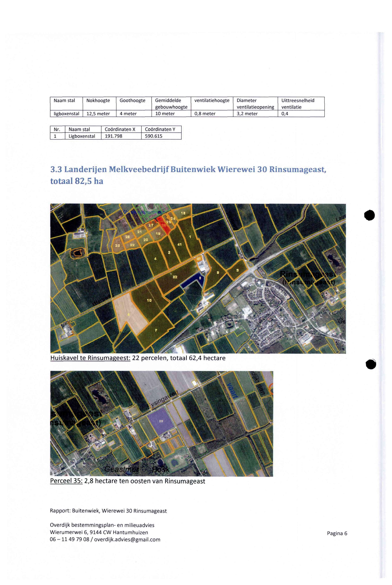Select parcel 23 on the upper map
The width and height of the screenshot is (392, 585).
117,246
